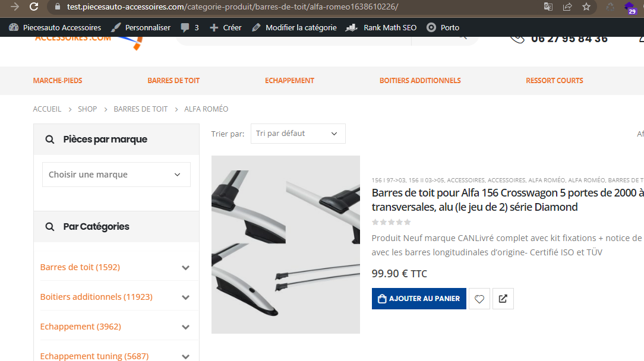644x361 pixels.
Task: Open the roof bars product image
Action: [x=285, y=245]
